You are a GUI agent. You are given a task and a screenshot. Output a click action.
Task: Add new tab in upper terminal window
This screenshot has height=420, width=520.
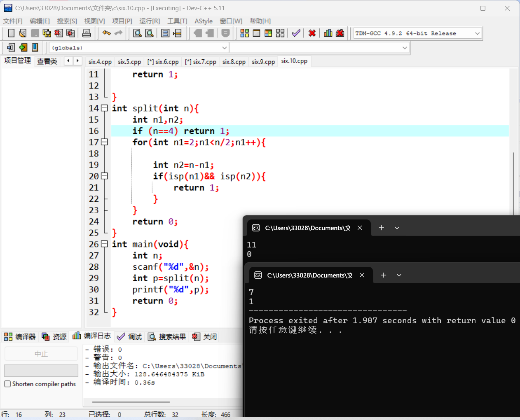click(382, 228)
